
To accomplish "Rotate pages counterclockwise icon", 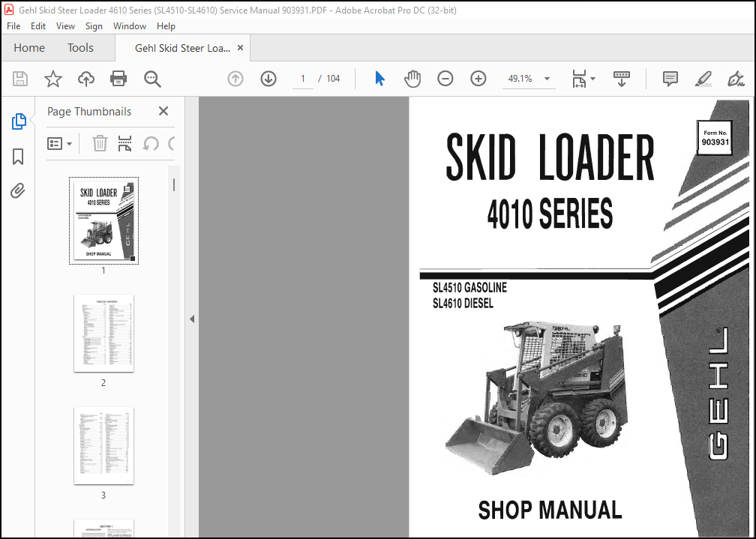I will click(151, 143).
